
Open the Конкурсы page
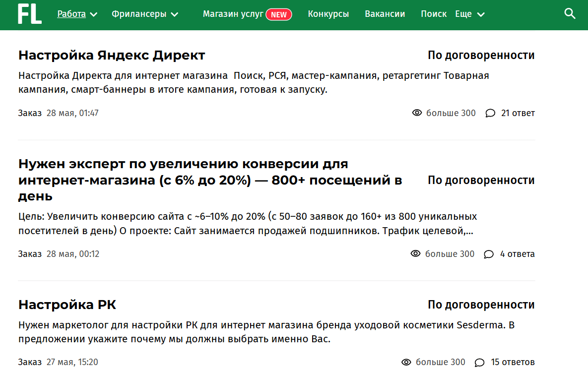(328, 14)
